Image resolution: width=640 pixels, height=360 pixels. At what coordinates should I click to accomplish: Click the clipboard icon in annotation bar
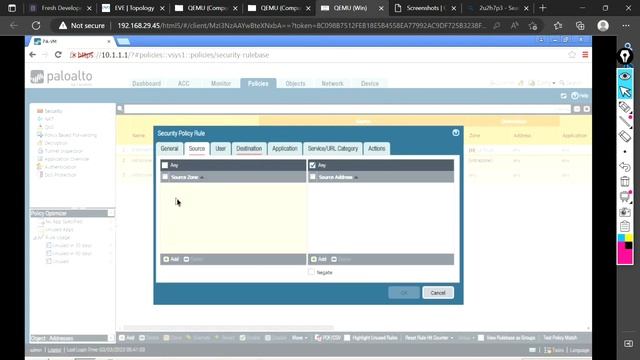pyautogui.click(x=625, y=226)
